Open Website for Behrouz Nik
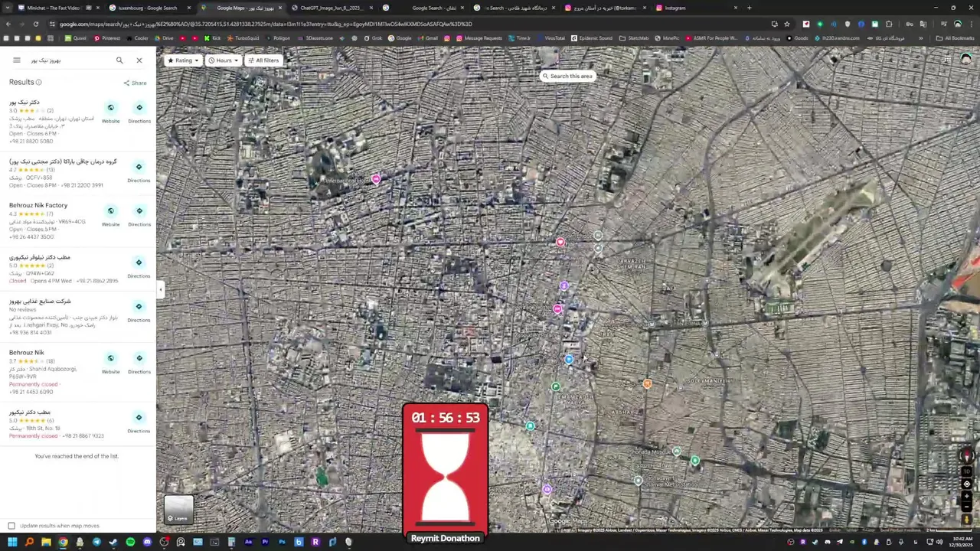This screenshot has height=551, width=980. 110,363
